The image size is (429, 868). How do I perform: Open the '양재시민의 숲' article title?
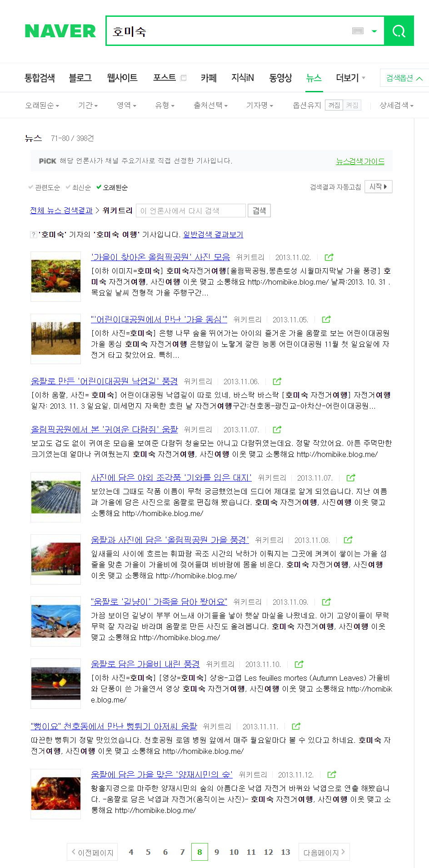(162, 774)
